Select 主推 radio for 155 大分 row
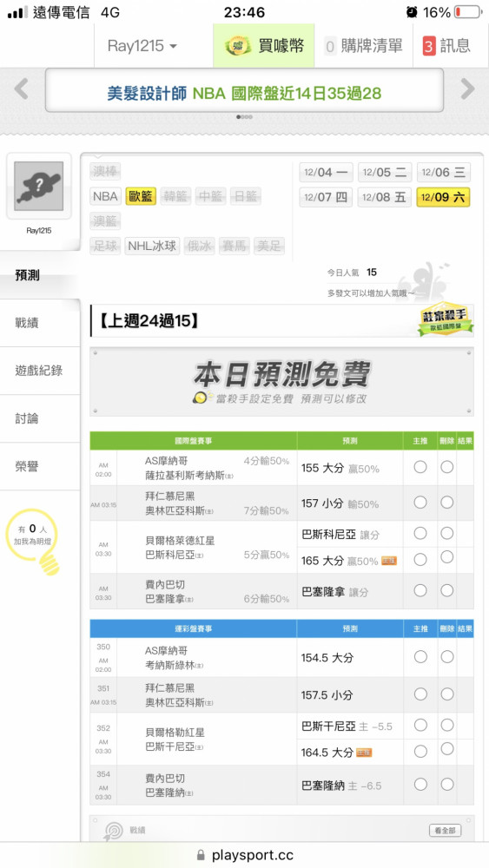The height and width of the screenshot is (868, 489). [x=420, y=467]
